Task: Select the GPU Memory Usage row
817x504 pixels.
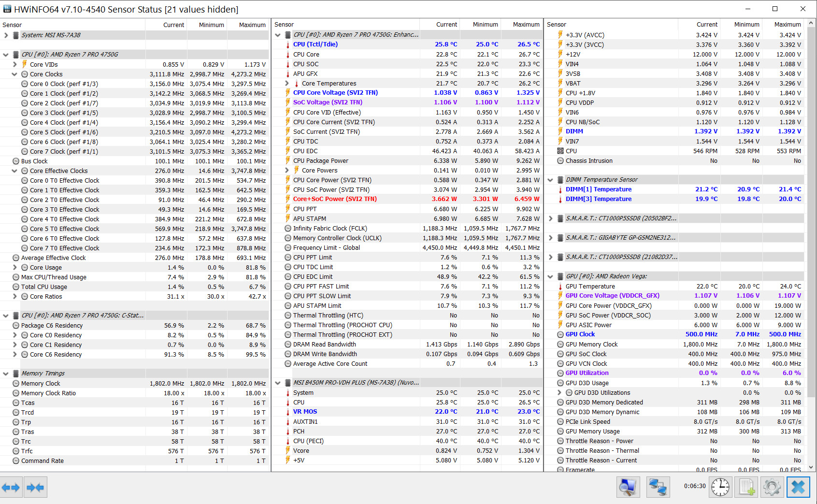Action: (x=675, y=431)
